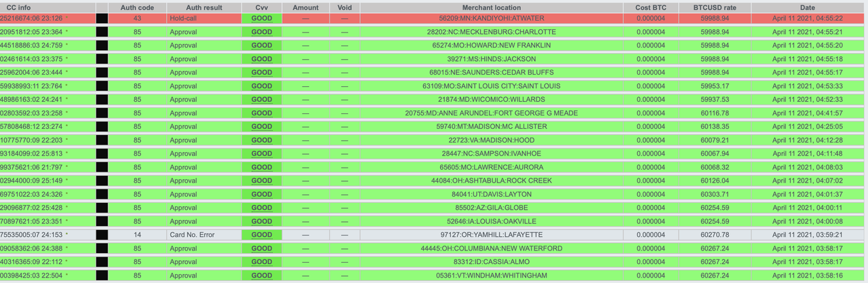The width and height of the screenshot is (868, 283).
Task: Click merchant location 83312:ID:CASSIA:ALMO
Action: coord(492,262)
